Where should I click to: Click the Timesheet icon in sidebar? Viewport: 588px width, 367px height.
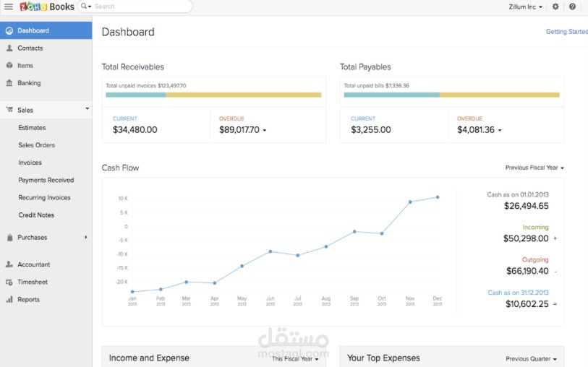pyautogui.click(x=9, y=282)
